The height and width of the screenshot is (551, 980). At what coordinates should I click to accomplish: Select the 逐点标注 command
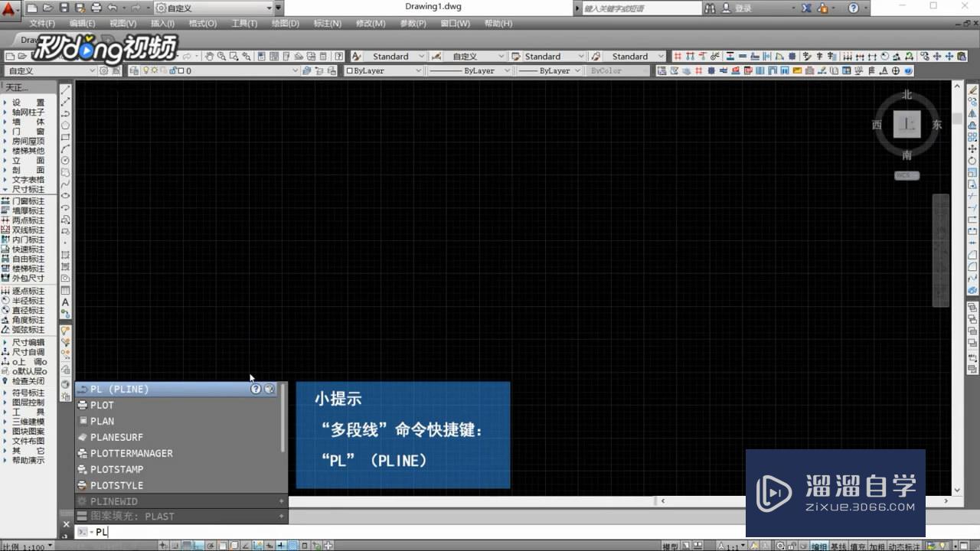tap(24, 292)
